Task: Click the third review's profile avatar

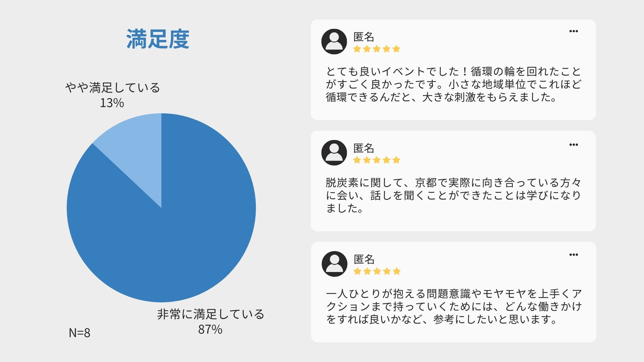Action: tap(334, 264)
